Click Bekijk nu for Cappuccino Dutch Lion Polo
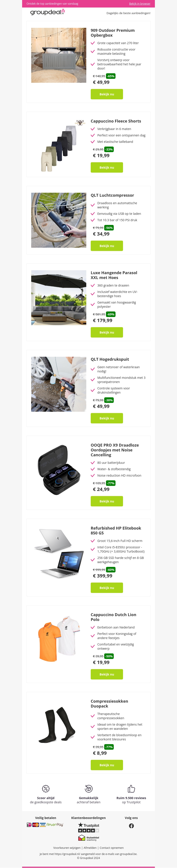Viewport: 177px width, 868px height. pos(107,674)
